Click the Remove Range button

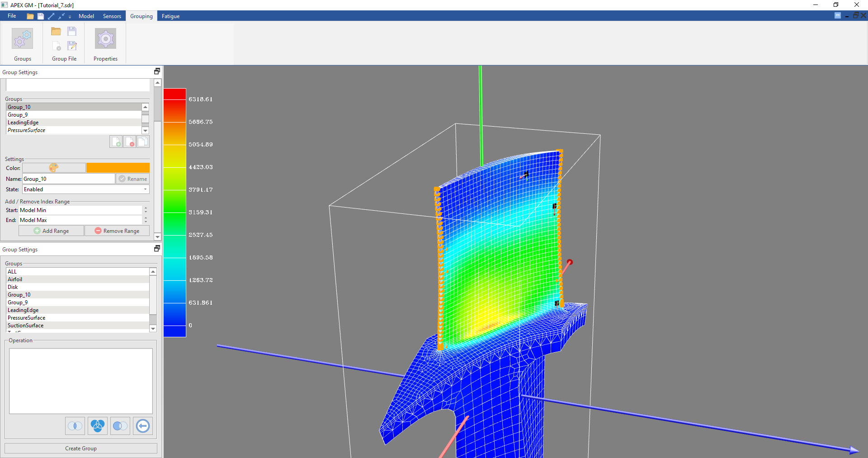117,231
